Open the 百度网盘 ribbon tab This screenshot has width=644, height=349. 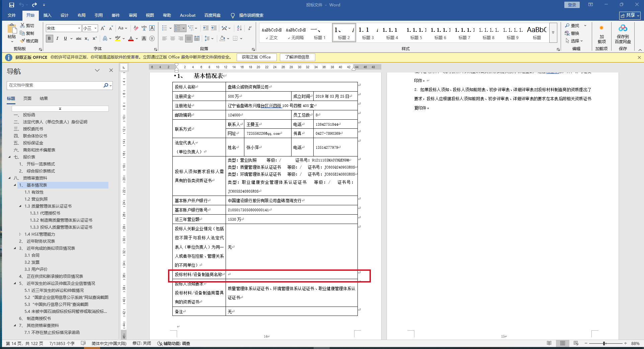[x=213, y=15]
